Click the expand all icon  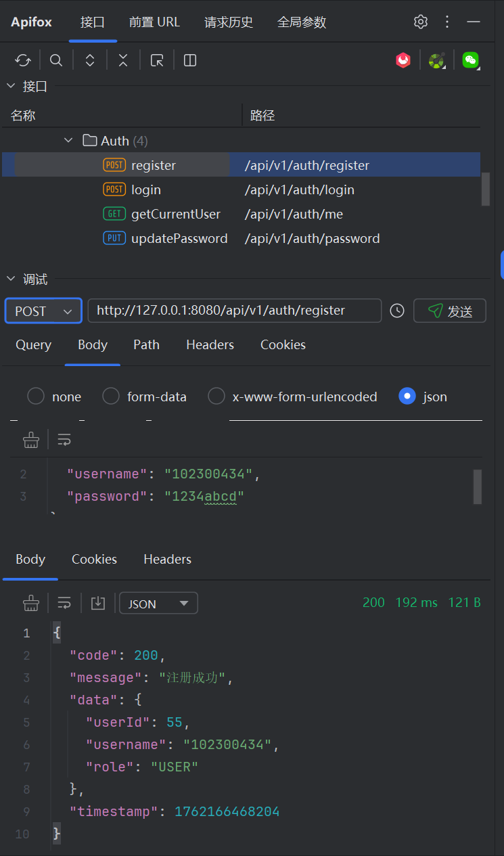[90, 60]
